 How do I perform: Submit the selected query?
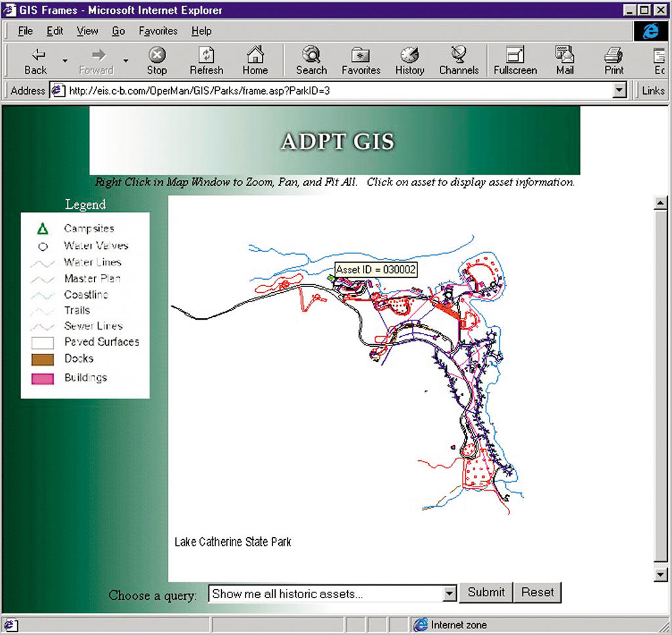pos(486,592)
